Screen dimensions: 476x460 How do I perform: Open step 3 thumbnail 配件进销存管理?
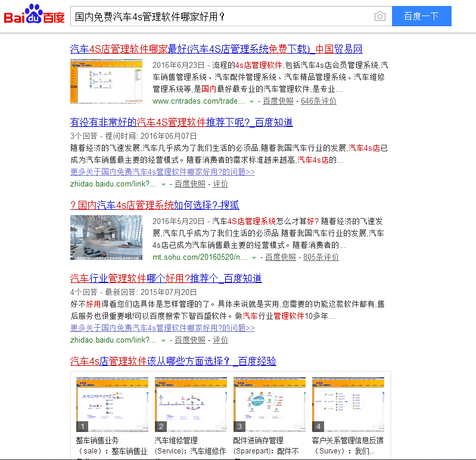click(269, 405)
